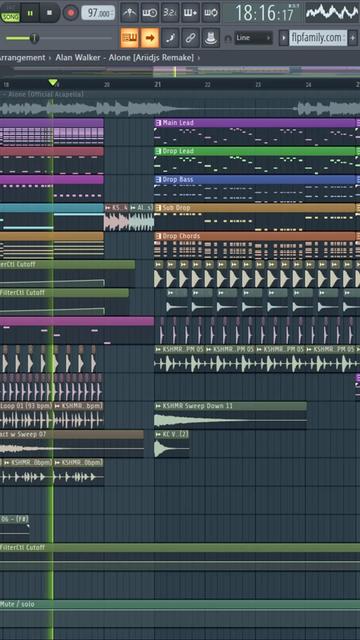Click plus button right of flpfamily.com
The width and height of the screenshot is (360, 640).
tap(353, 38)
